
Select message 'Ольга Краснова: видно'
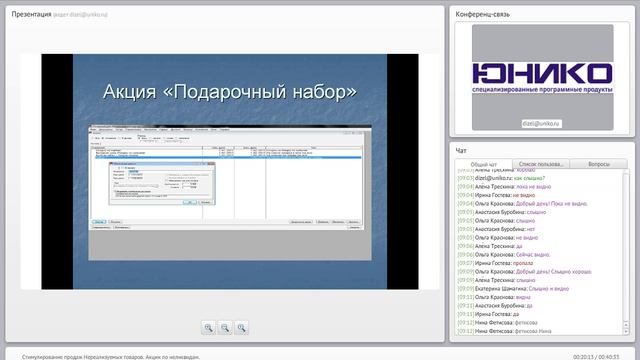pyautogui.click(x=494, y=297)
